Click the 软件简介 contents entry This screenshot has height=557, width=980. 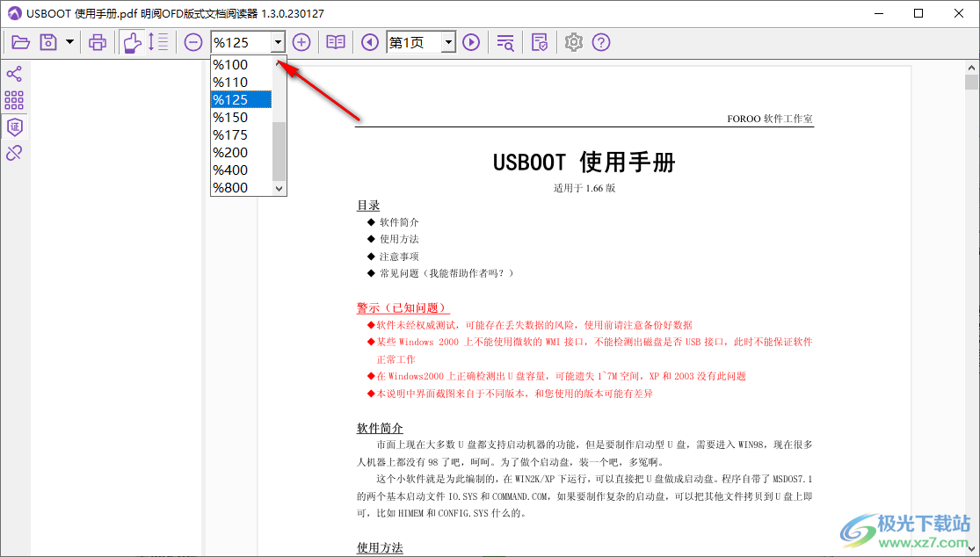[x=399, y=222]
